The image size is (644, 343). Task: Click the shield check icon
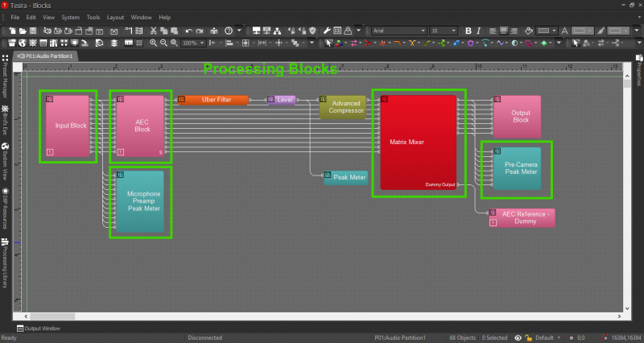[x=312, y=31]
